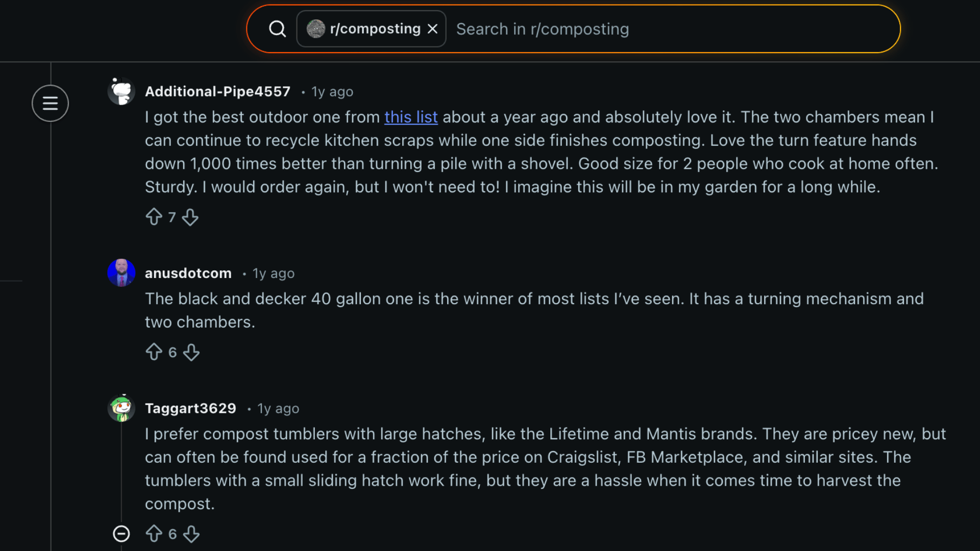
Task: Click Additional-Pipe4557's Snoo avatar
Action: 121,91
